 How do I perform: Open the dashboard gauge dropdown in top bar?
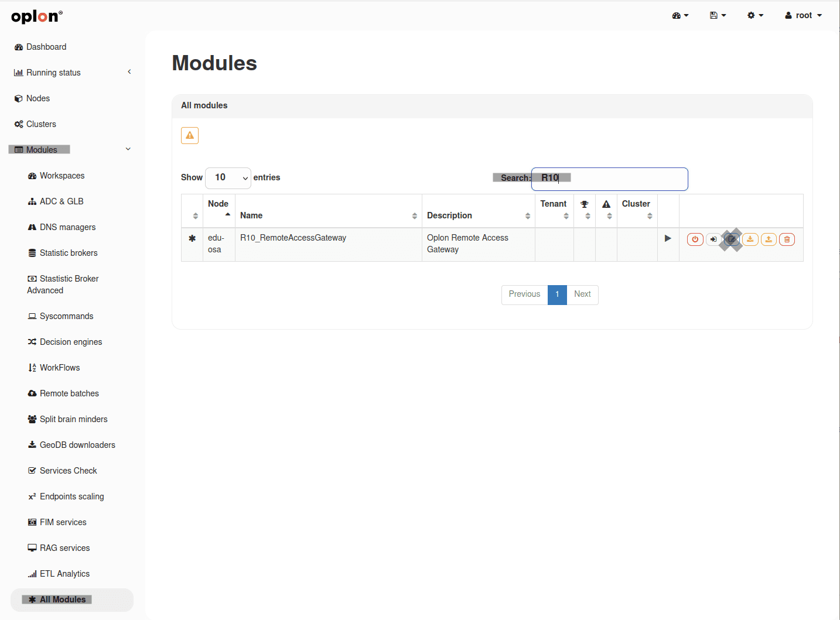point(680,15)
